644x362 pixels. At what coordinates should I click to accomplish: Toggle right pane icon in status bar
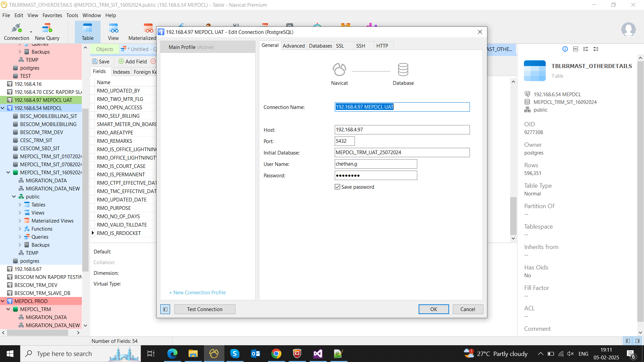[638, 341]
